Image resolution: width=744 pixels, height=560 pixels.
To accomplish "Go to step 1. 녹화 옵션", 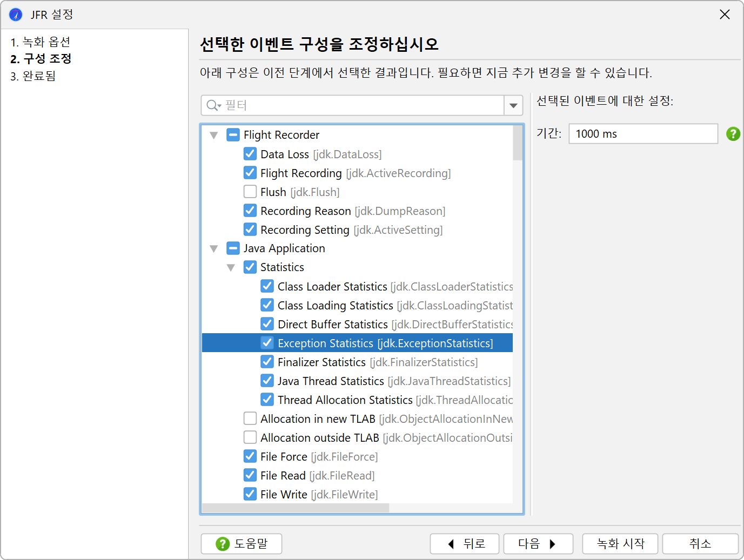I will [41, 42].
